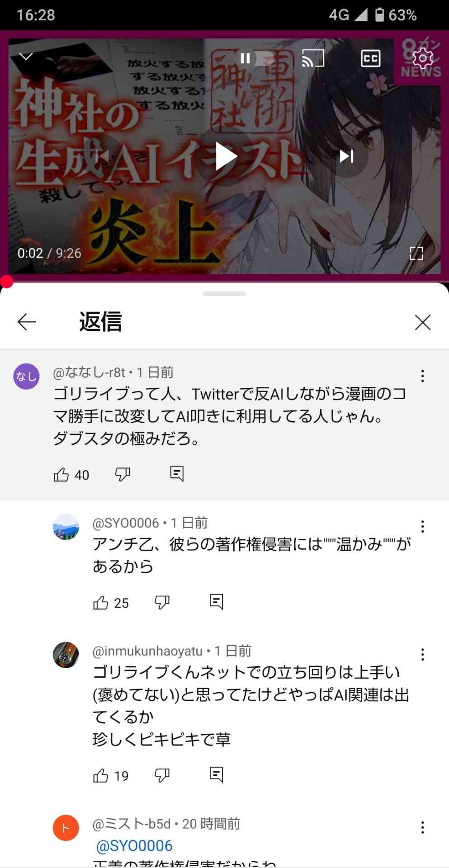Open video settings gear icon
The image size is (449, 868).
(x=423, y=58)
